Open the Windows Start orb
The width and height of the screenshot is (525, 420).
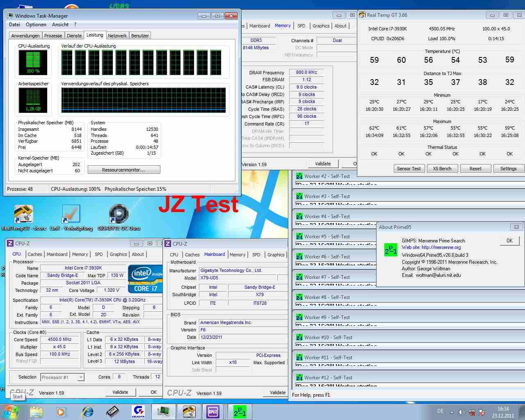pos(11,411)
